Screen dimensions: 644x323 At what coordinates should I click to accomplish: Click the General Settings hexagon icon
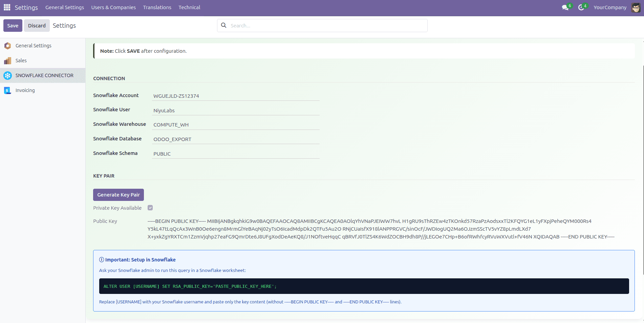click(x=7, y=46)
